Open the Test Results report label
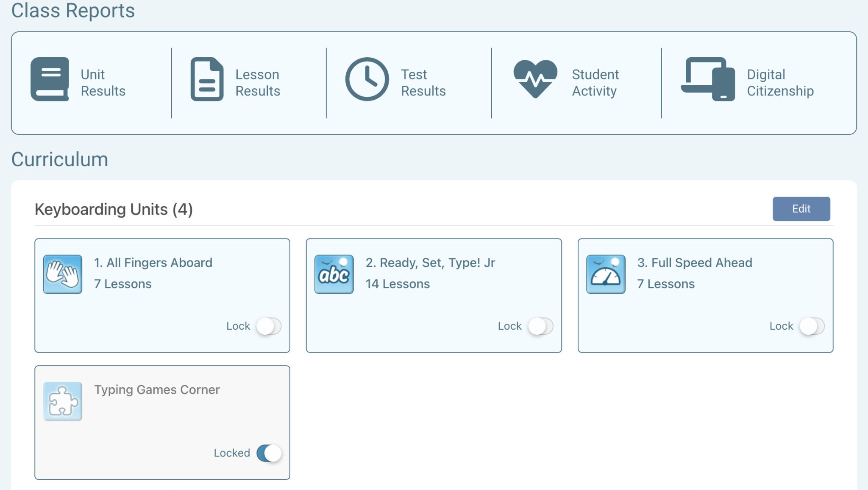This screenshot has width=868, height=490. click(423, 83)
